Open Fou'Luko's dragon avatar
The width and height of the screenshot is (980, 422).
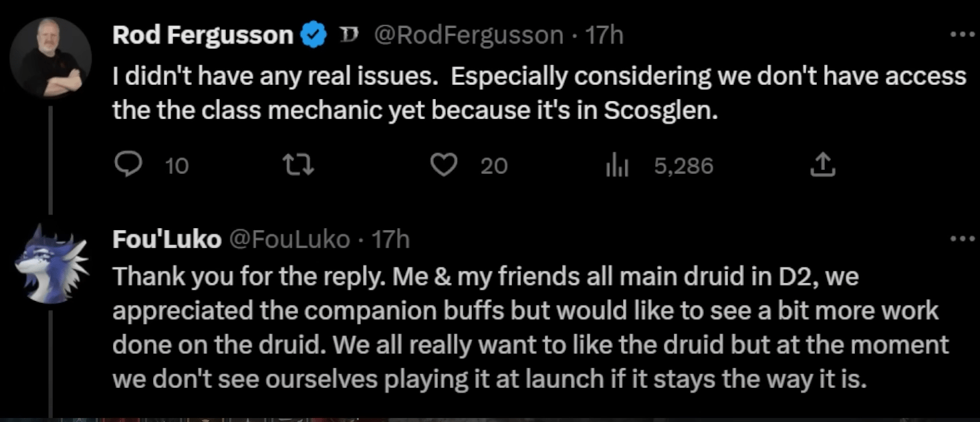50,262
